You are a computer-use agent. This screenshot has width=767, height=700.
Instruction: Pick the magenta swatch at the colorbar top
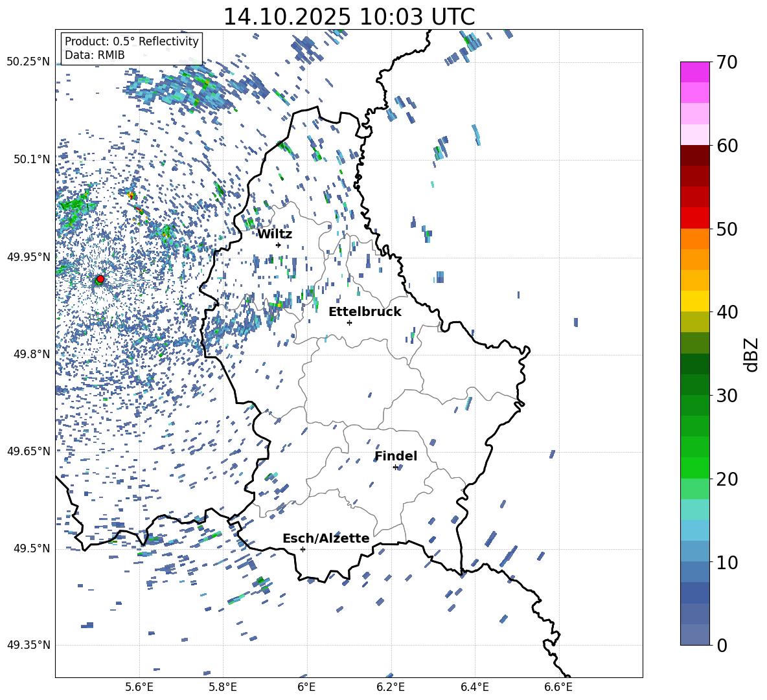pos(694,72)
